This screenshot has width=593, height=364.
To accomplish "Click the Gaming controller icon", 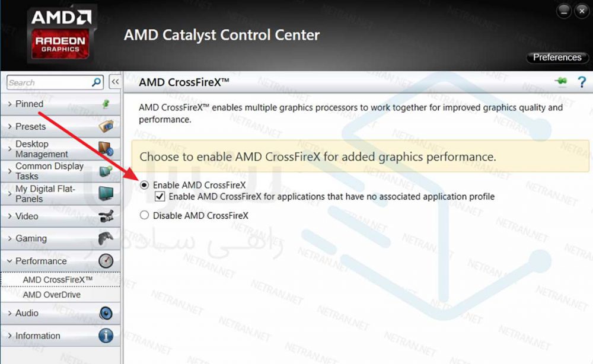I will click(106, 238).
